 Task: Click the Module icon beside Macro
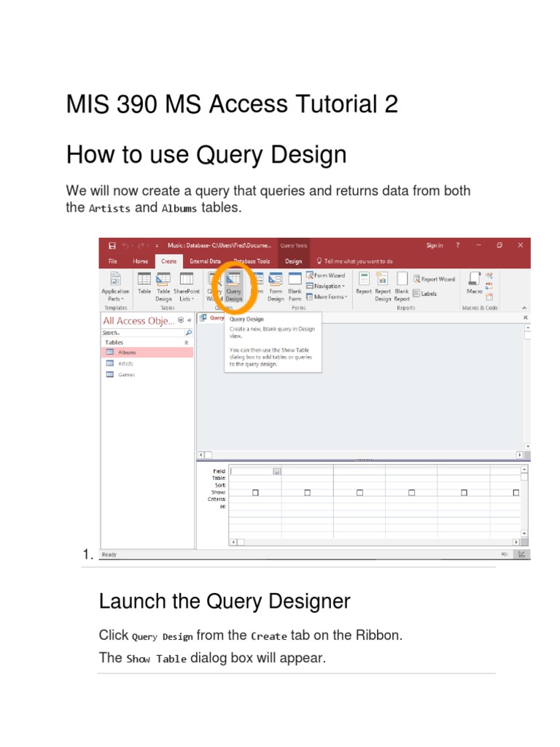coord(489,276)
